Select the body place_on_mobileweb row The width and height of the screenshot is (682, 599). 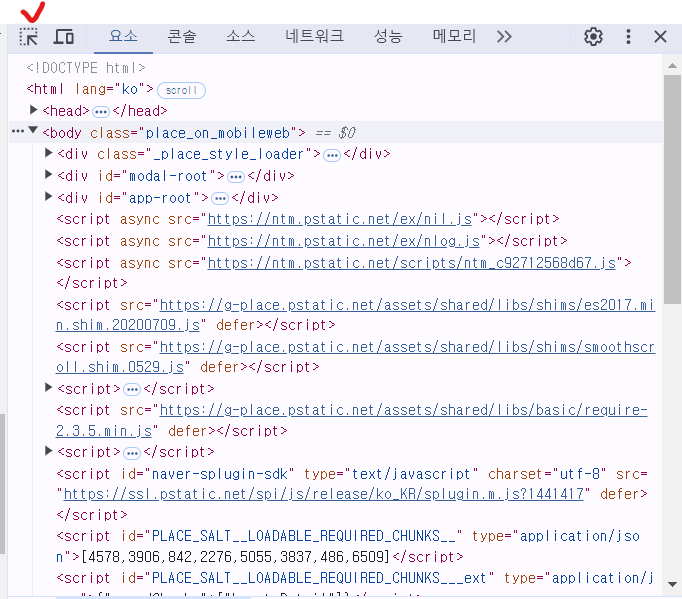335,132
